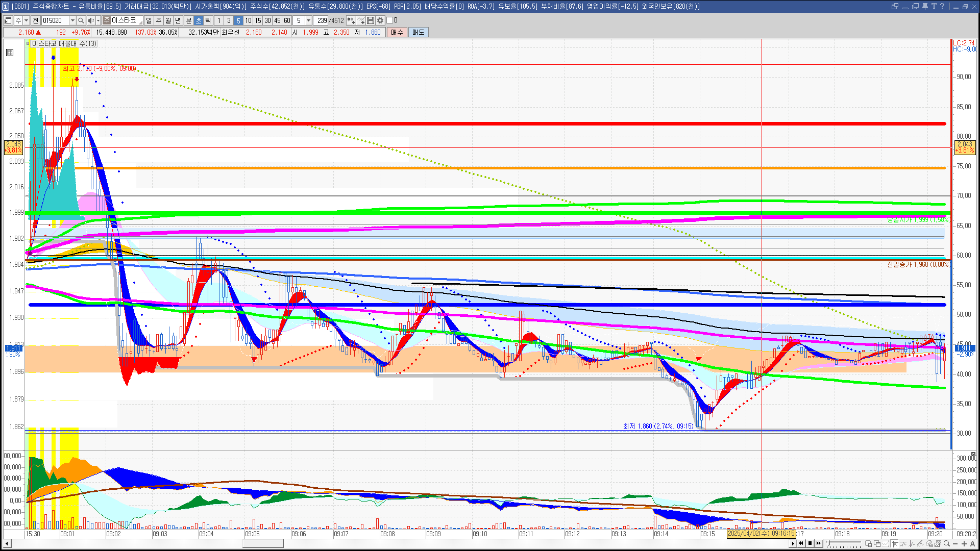
Task: Click the speaker sound icon in toolbar
Action: click(x=90, y=20)
